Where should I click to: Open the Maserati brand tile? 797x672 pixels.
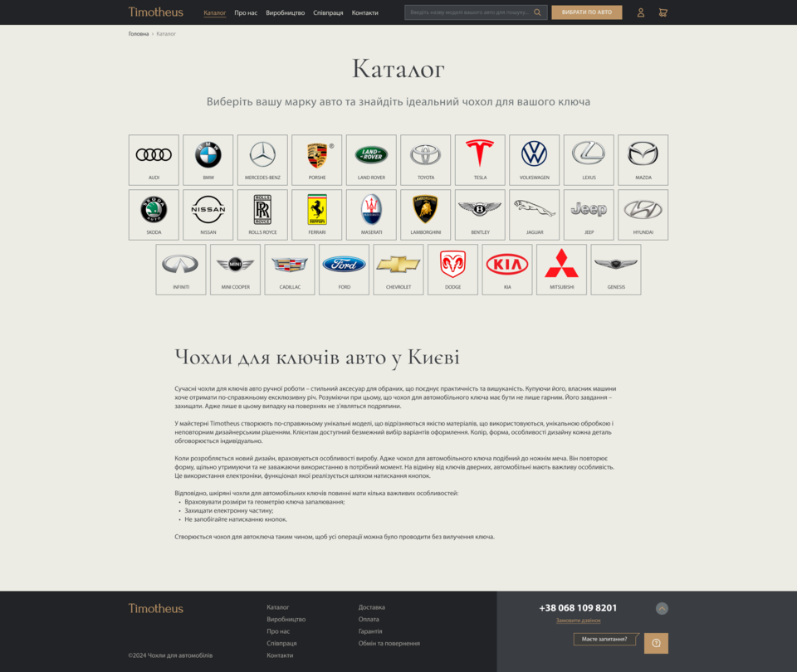click(x=372, y=215)
